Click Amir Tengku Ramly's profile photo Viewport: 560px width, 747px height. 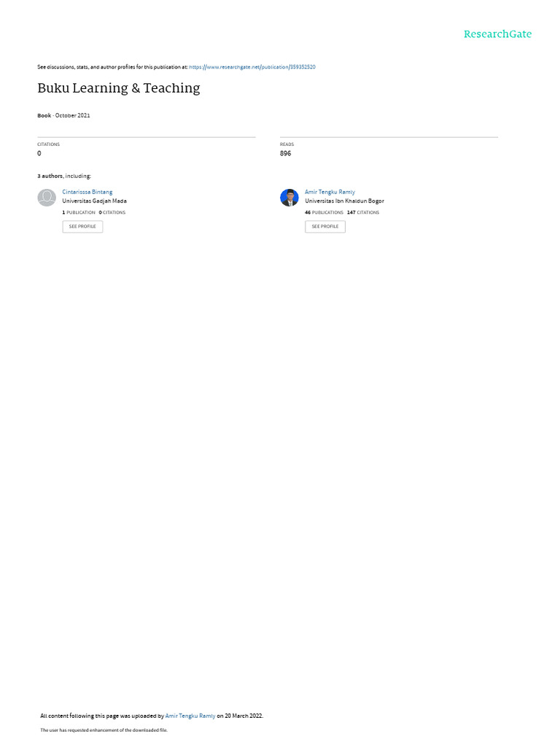[289, 197]
